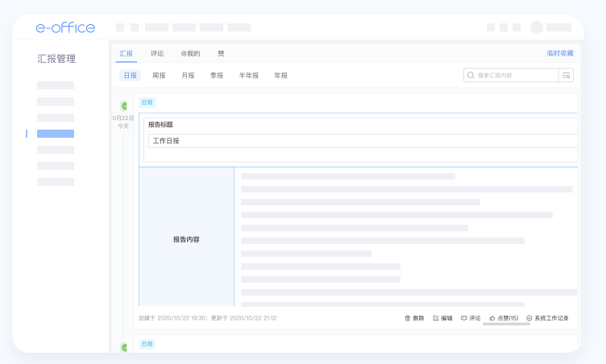
Task: Click the magnifier icon in search box
Action: [471, 75]
